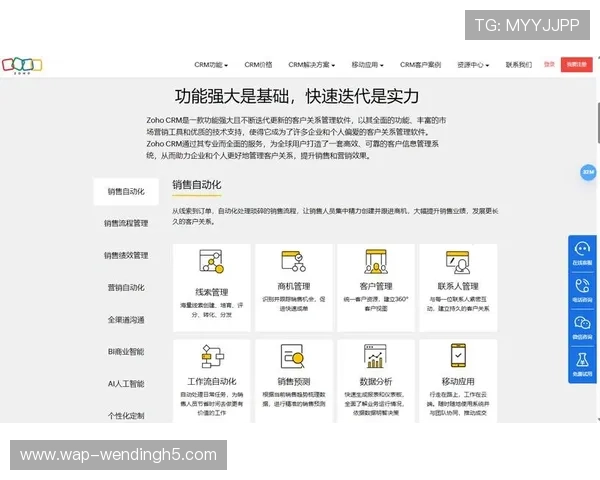The width and height of the screenshot is (600, 480).
Task: Select the 销售绩效管理 sidebar tab
Action: [126, 255]
